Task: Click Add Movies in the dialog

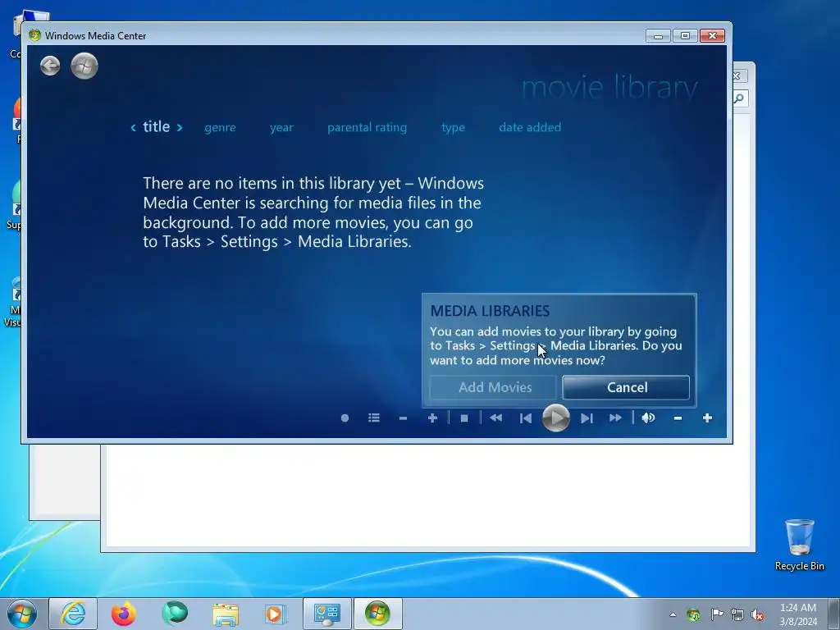Action: pos(495,387)
